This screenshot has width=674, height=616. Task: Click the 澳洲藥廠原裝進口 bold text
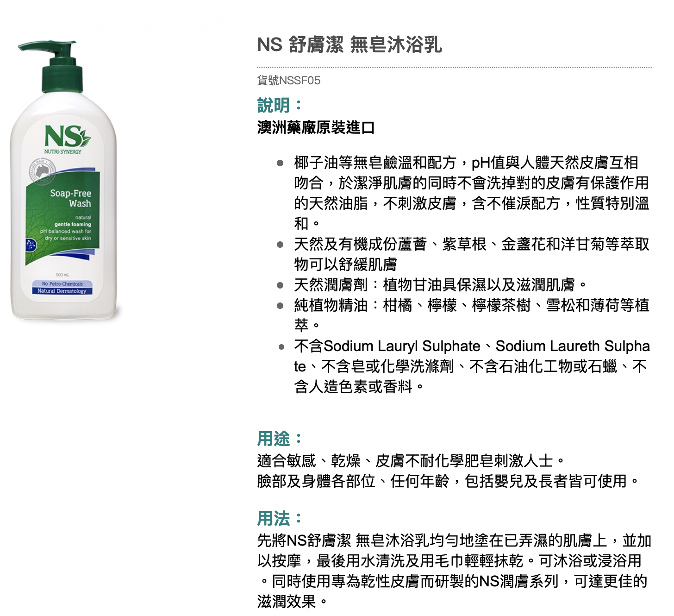click(316, 127)
